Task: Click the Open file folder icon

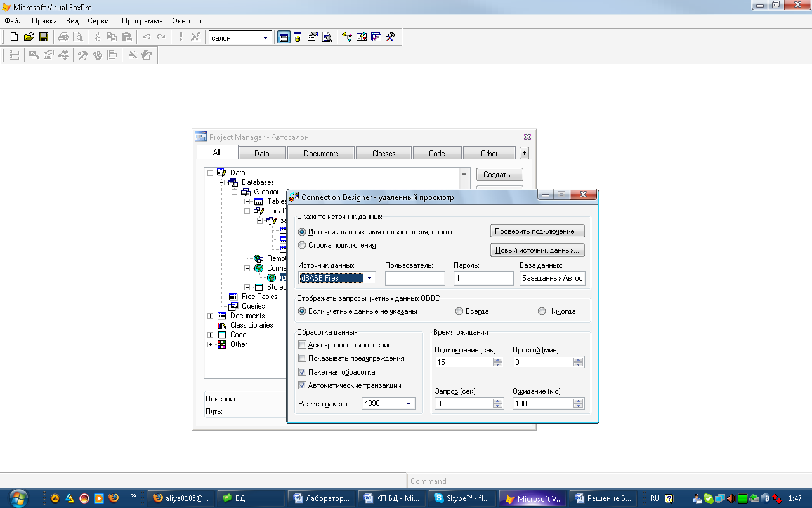Action: tap(29, 37)
